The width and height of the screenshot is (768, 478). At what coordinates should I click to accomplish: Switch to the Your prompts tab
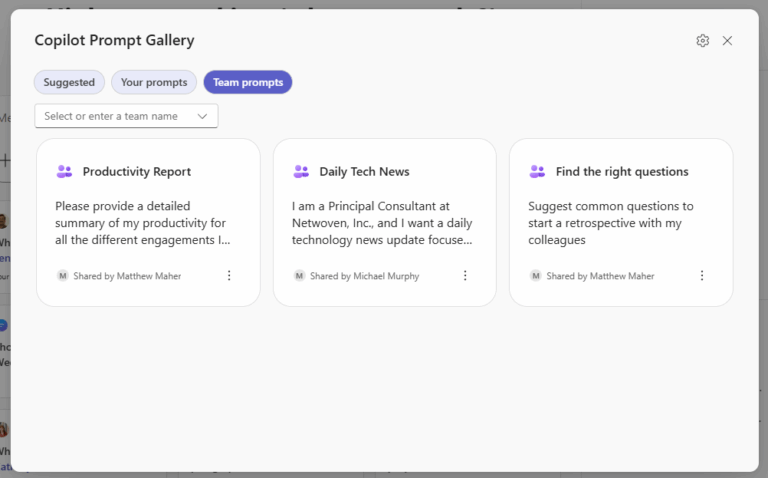(x=154, y=82)
